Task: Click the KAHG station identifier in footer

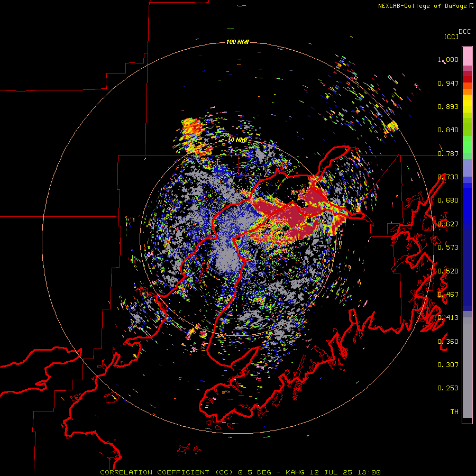Action: (x=295, y=472)
